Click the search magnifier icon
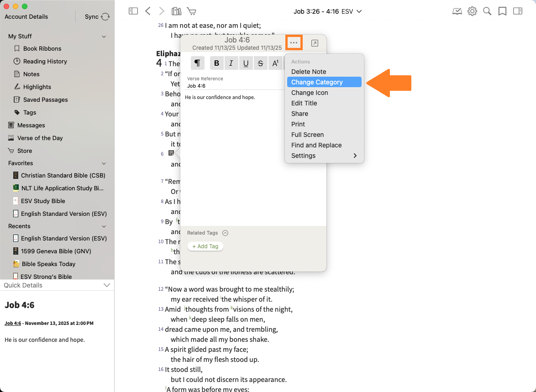The image size is (536, 392). (x=487, y=11)
